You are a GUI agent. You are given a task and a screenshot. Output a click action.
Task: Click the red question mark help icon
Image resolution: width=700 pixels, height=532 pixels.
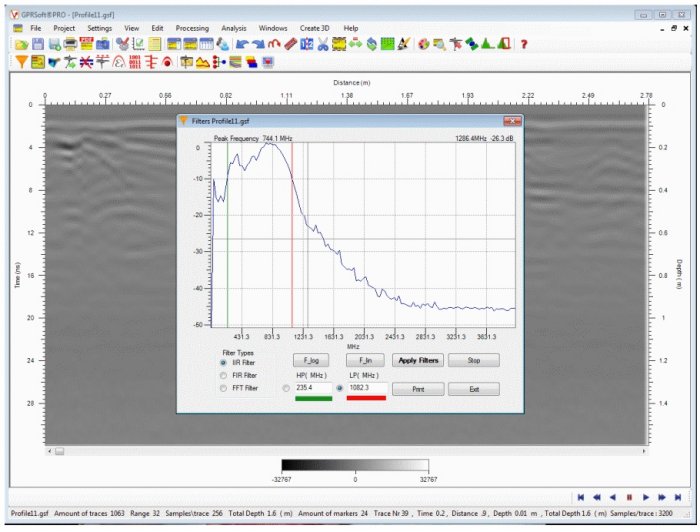523,45
